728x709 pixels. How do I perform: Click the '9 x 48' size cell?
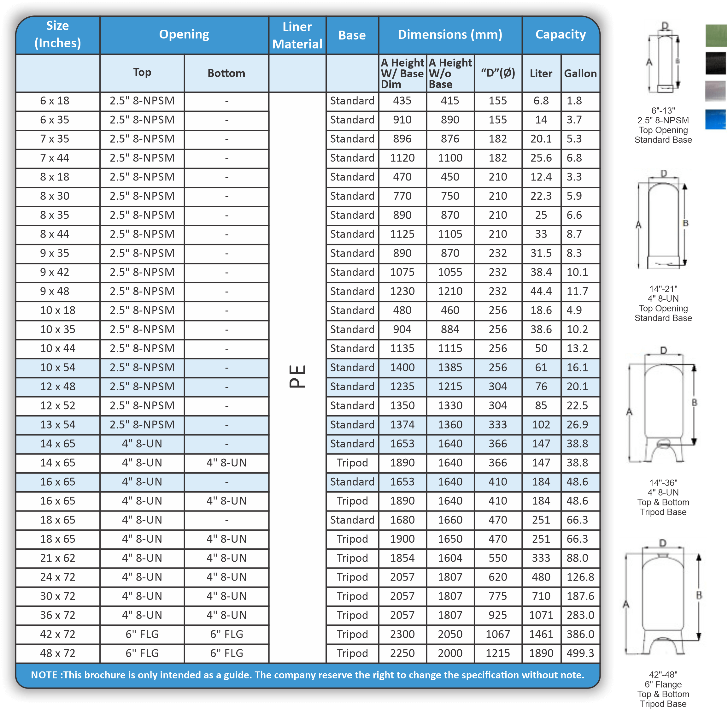point(58,292)
